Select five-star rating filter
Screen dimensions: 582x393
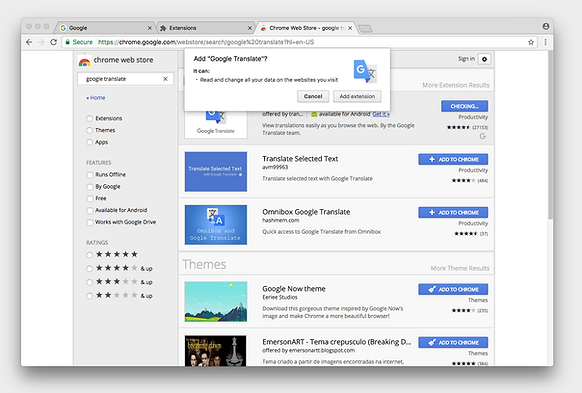point(89,255)
